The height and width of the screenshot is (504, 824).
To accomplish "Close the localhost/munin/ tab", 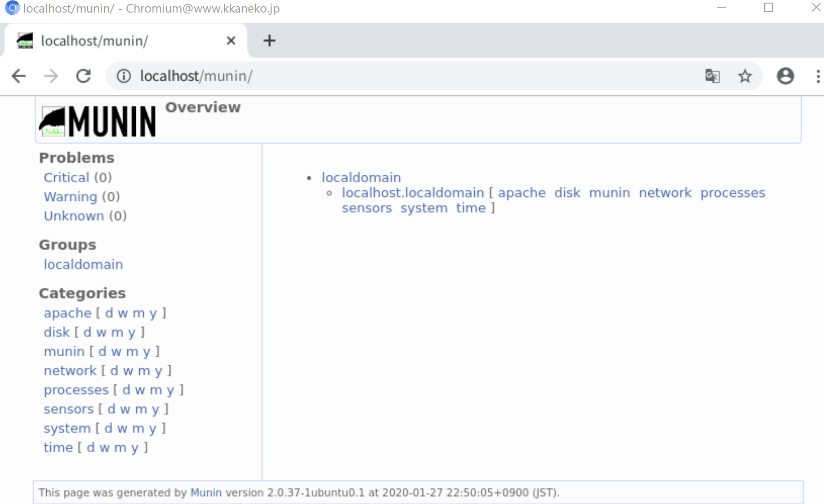I will [x=231, y=41].
